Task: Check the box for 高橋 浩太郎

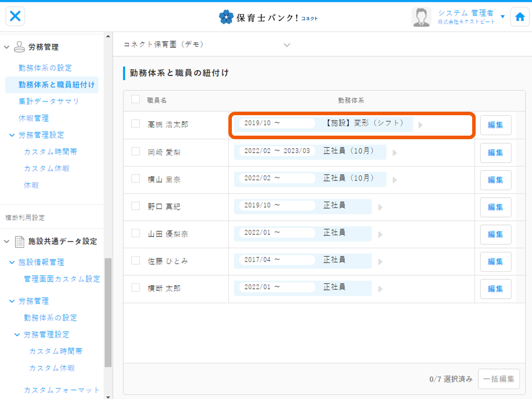Action: tap(136, 124)
